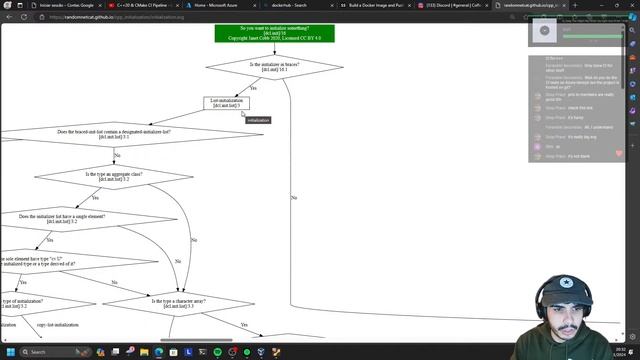Image resolution: width=640 pixels, height=360 pixels.
Task: Click the overlay avatar thumbnail
Action: (544, 30)
